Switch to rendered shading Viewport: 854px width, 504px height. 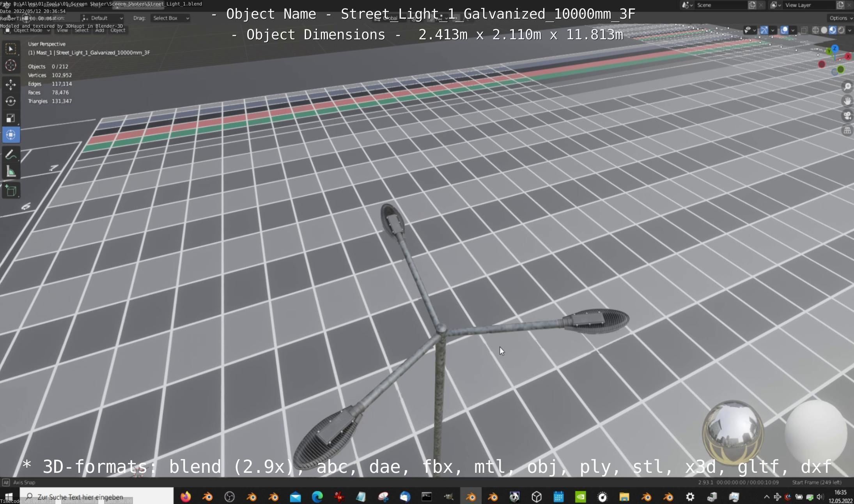[x=841, y=30]
